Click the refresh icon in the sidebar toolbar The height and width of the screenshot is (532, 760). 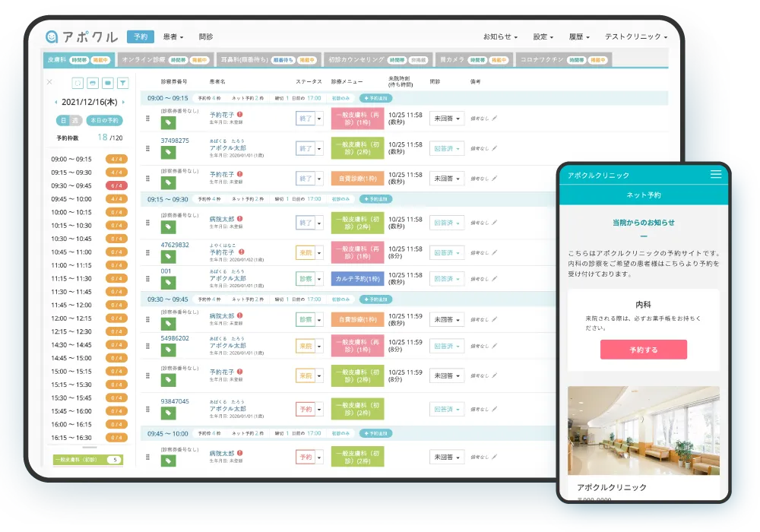[77, 83]
